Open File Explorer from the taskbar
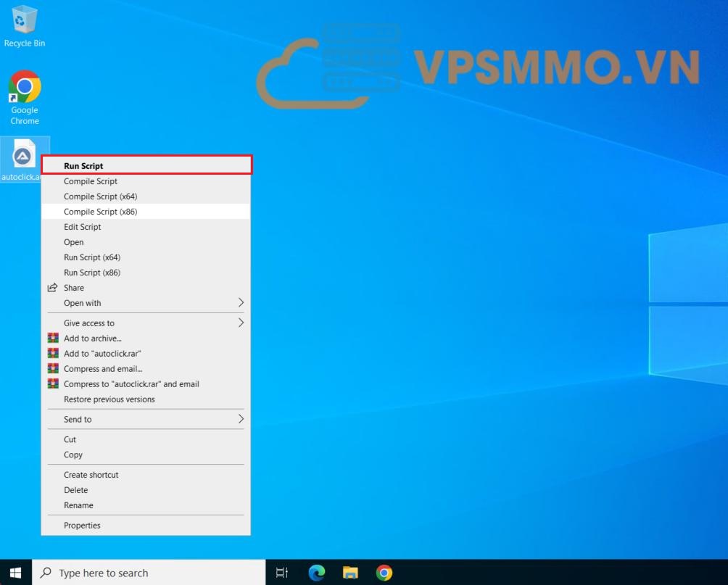The width and height of the screenshot is (728, 585). (x=350, y=573)
